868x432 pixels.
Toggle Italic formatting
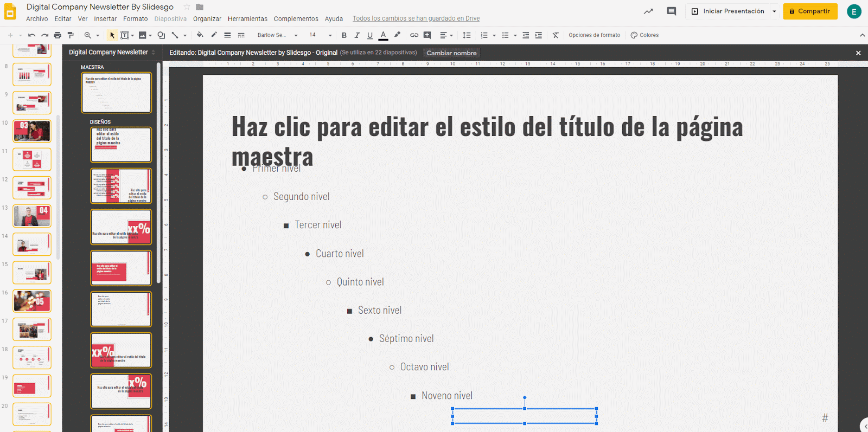point(357,35)
